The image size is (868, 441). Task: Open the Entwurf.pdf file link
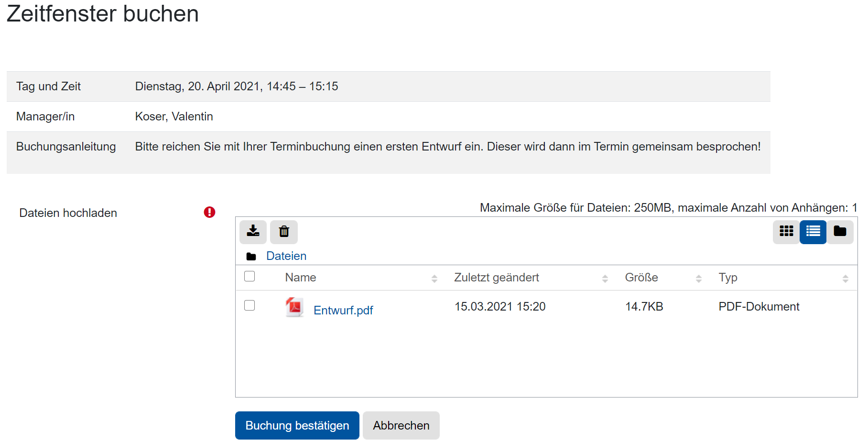[x=343, y=310]
